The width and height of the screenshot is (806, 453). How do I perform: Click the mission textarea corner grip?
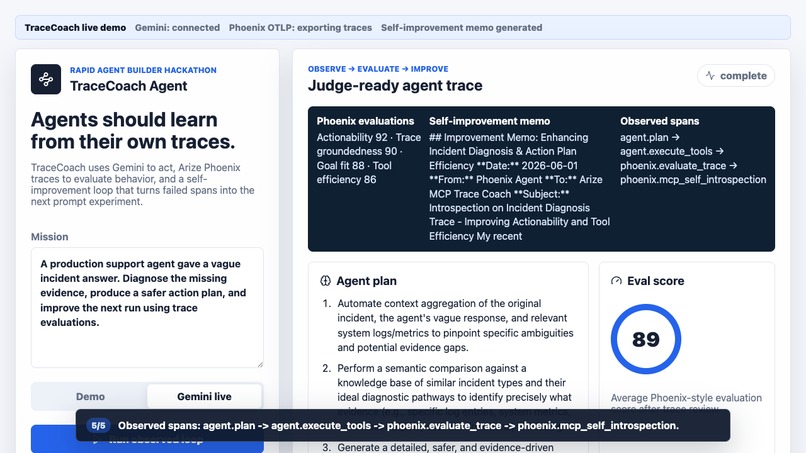(x=260, y=364)
